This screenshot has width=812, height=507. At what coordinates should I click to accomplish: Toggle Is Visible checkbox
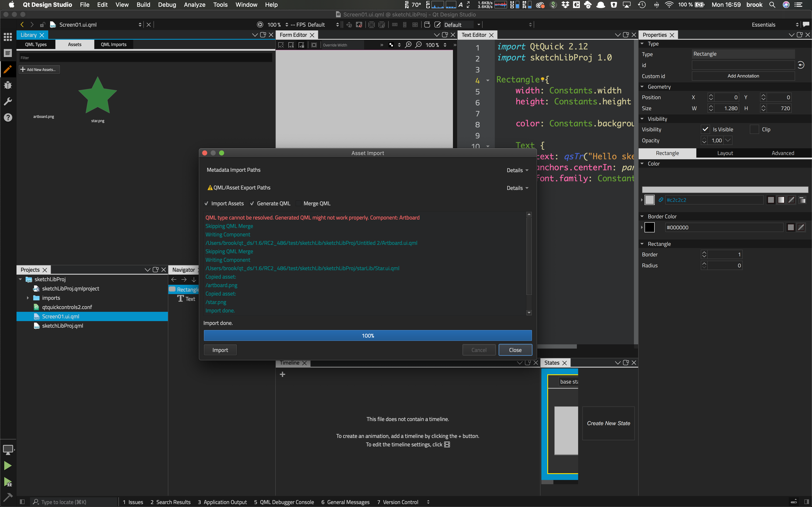click(x=705, y=129)
